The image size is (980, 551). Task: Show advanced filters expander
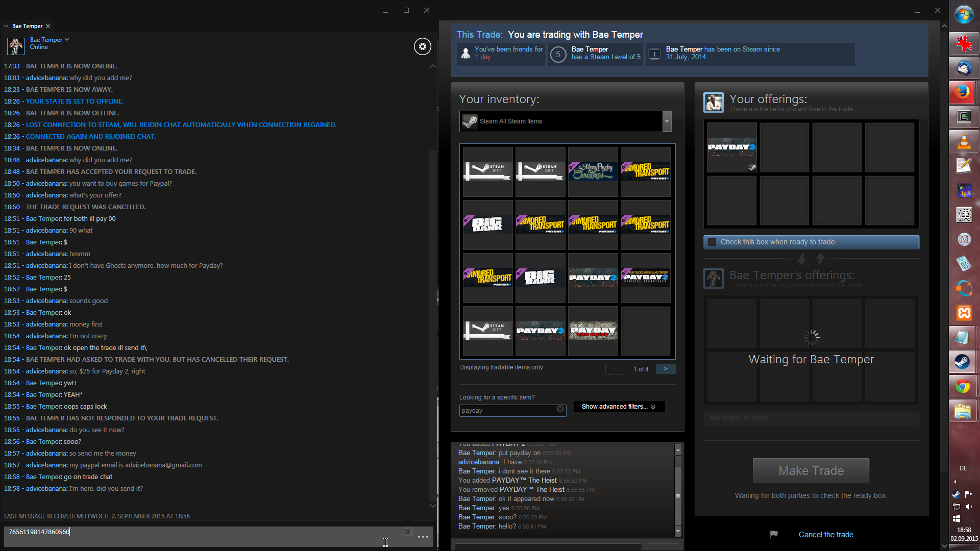pyautogui.click(x=619, y=407)
